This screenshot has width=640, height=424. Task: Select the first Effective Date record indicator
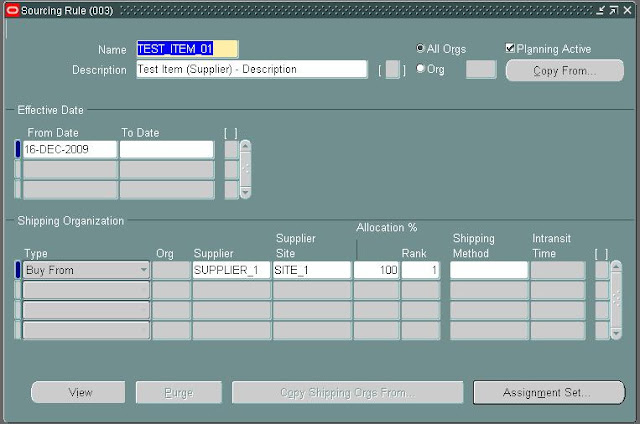18,149
